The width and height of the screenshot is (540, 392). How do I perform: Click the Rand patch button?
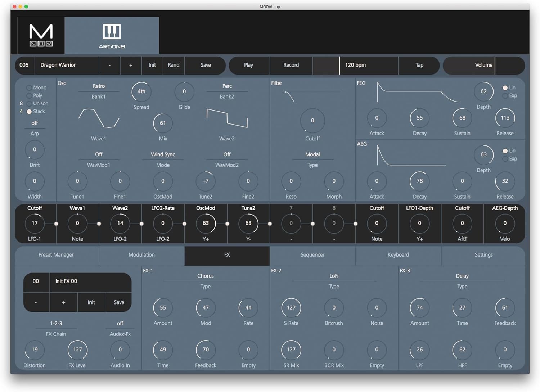coord(174,65)
